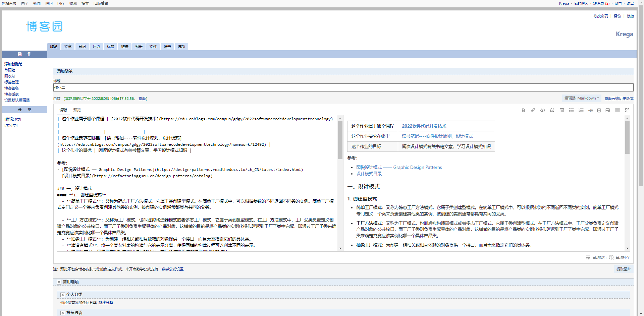Toggle 自动换行 word wrap
Viewport: 644px width, 316px height.
[596, 257]
